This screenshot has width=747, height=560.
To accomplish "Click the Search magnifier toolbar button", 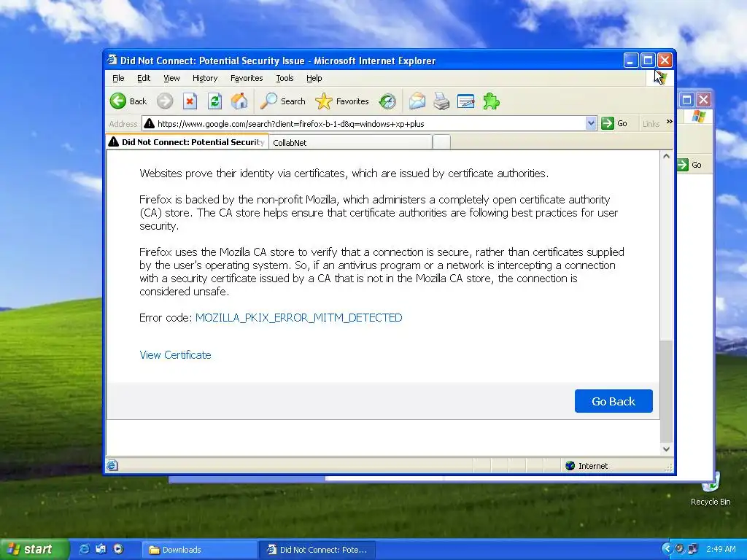I will [283, 101].
